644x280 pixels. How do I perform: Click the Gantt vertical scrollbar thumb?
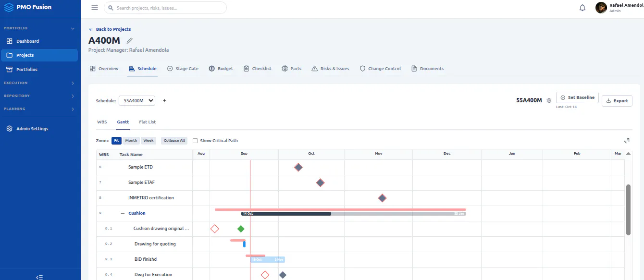point(629,210)
